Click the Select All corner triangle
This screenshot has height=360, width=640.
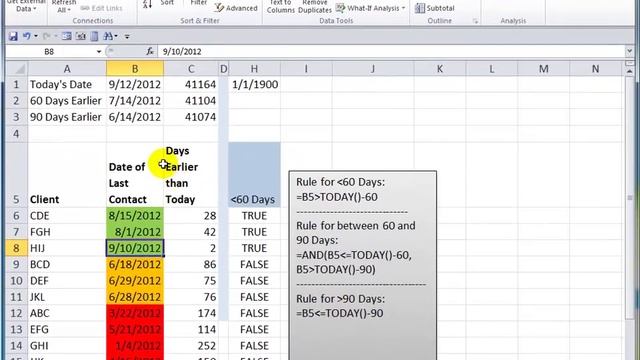click(x=17, y=69)
